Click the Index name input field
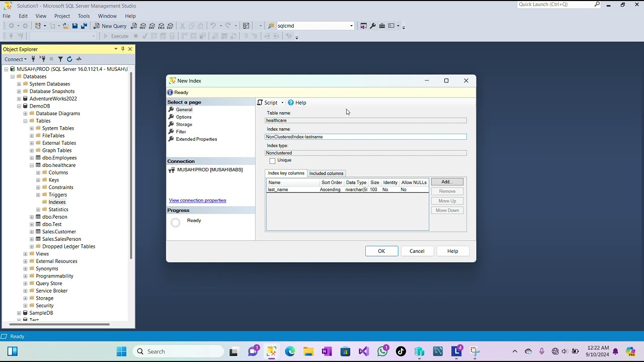Image resolution: width=644 pixels, height=362 pixels. pos(366,137)
